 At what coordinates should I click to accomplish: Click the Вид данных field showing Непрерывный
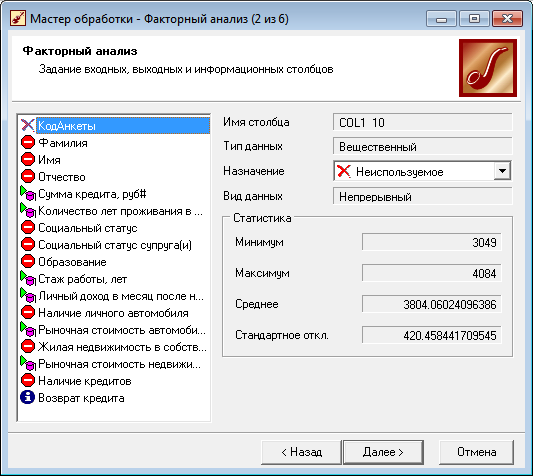coord(423,196)
